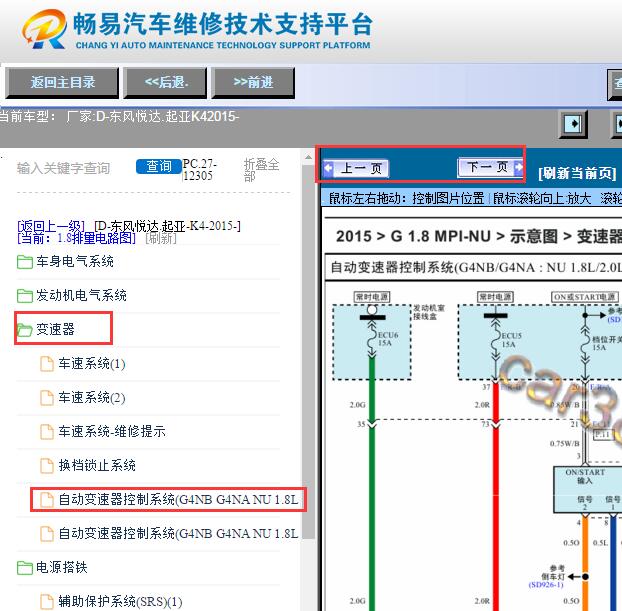Click the 车速系统-维修提示 page icon
The width and height of the screenshot is (622, 611).
[x=47, y=432]
